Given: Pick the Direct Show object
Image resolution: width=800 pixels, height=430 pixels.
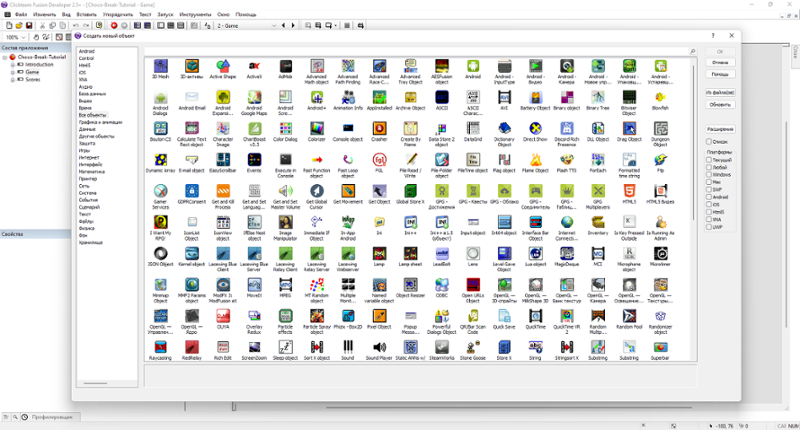Looking at the screenshot, I should 535,128.
